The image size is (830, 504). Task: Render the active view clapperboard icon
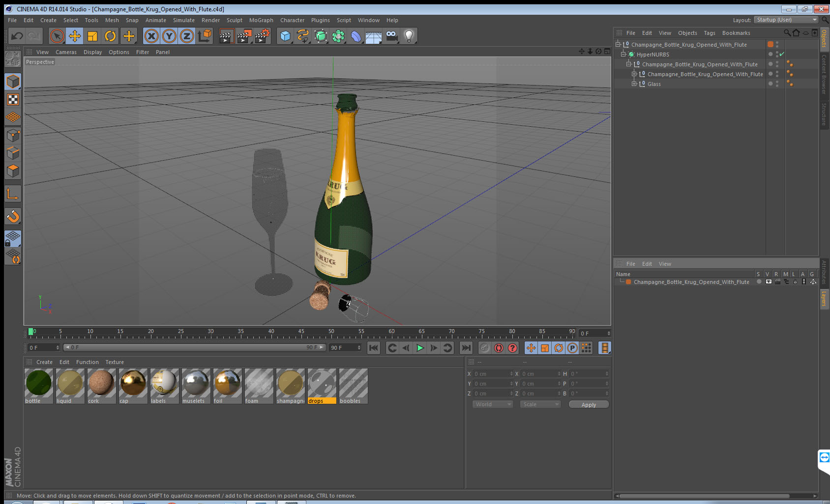coord(226,36)
